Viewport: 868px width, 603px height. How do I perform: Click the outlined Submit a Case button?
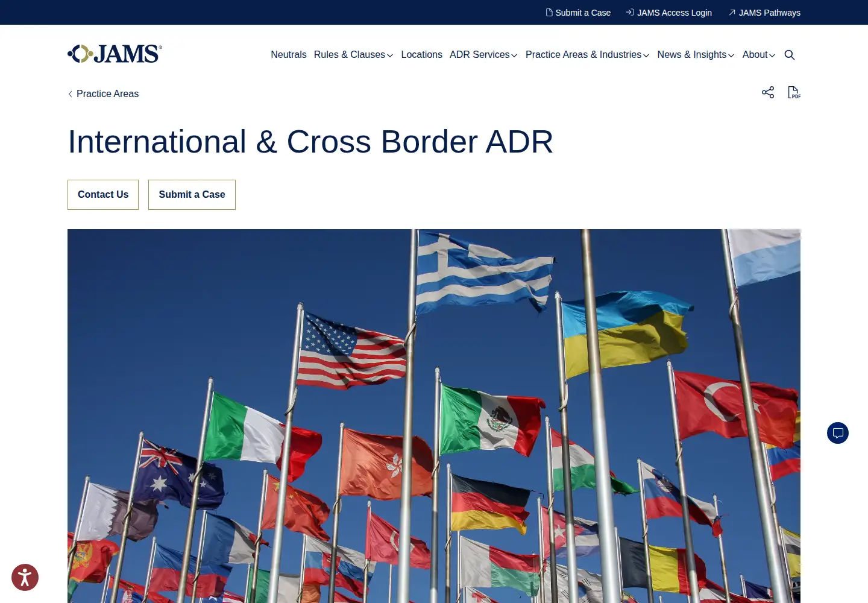[x=192, y=195]
